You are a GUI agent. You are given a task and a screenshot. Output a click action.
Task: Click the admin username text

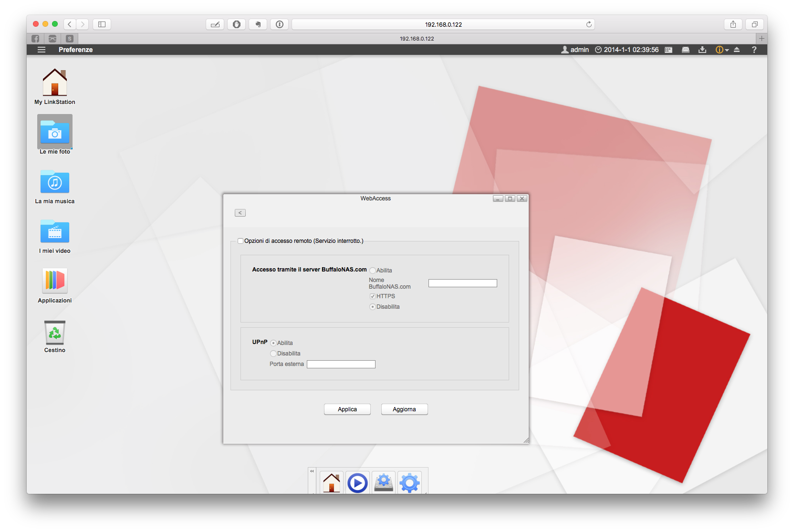[580, 50]
